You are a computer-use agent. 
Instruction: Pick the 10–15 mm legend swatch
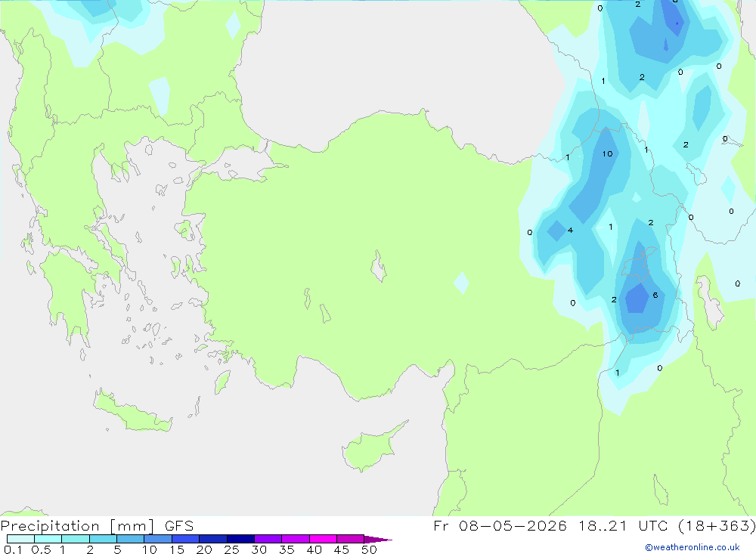[x=158, y=539]
